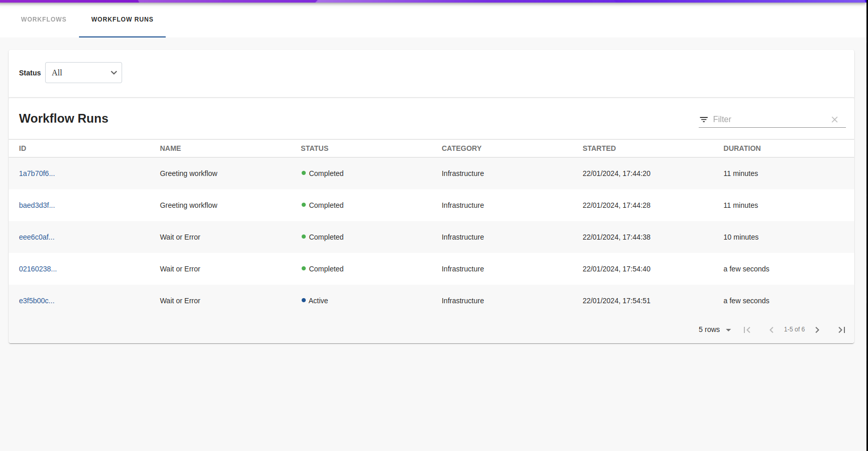
Task: Click the 11 minutes duration for run 1a7b70f6
Action: tap(740, 173)
